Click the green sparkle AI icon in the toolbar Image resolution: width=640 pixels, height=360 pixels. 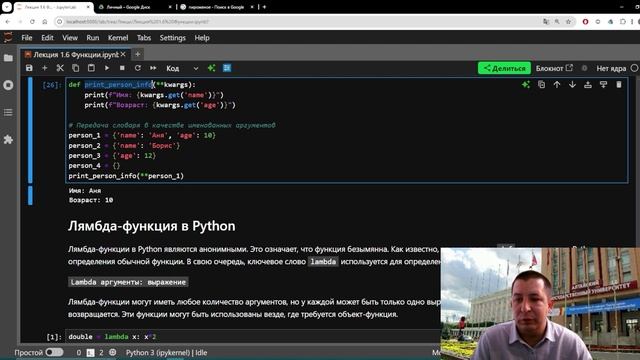(211, 68)
